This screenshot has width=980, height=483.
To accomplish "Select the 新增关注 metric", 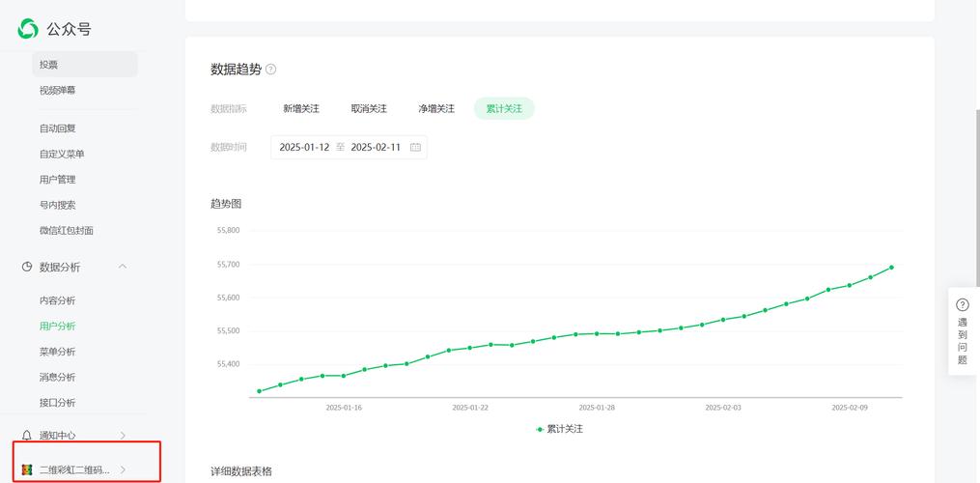I will 300,109.
